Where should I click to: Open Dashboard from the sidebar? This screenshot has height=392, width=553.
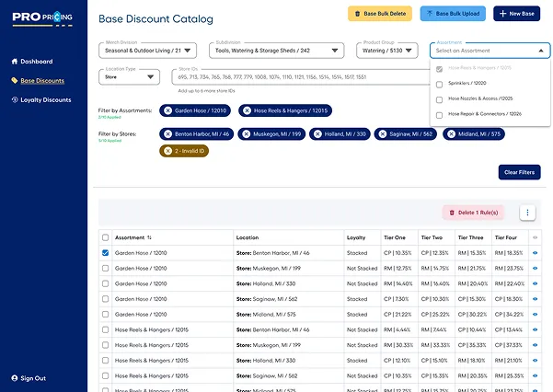click(x=32, y=62)
